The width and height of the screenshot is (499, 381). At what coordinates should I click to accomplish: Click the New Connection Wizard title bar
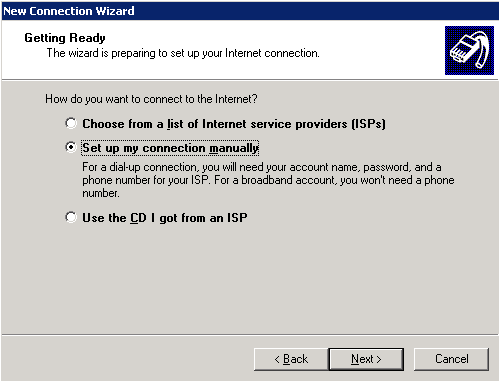(x=249, y=11)
